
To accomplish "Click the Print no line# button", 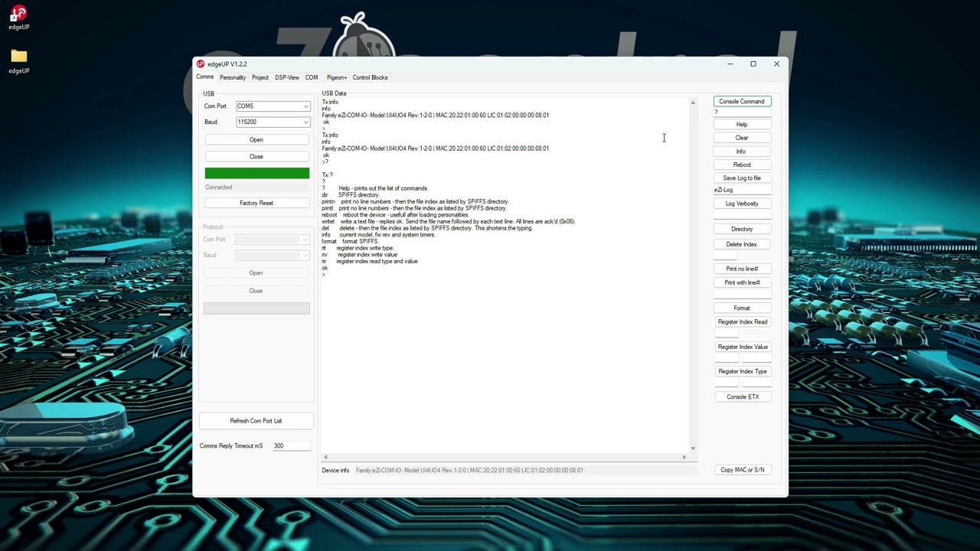I will point(742,269).
